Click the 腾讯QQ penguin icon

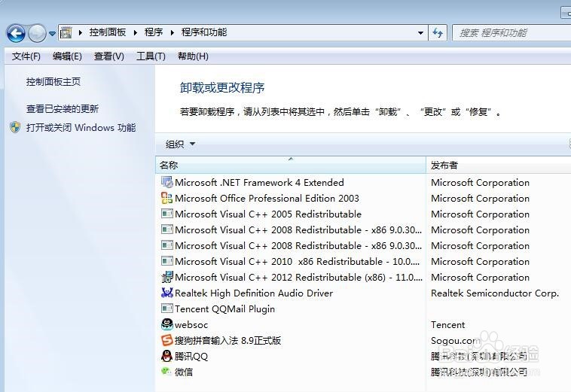pos(166,356)
